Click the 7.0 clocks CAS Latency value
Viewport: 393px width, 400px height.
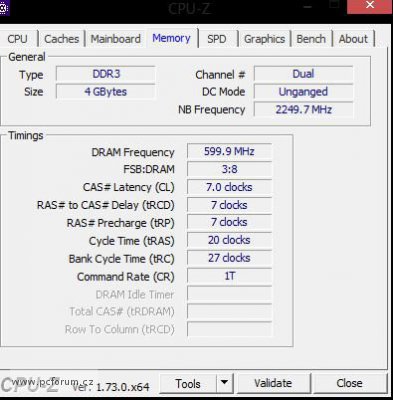point(229,187)
